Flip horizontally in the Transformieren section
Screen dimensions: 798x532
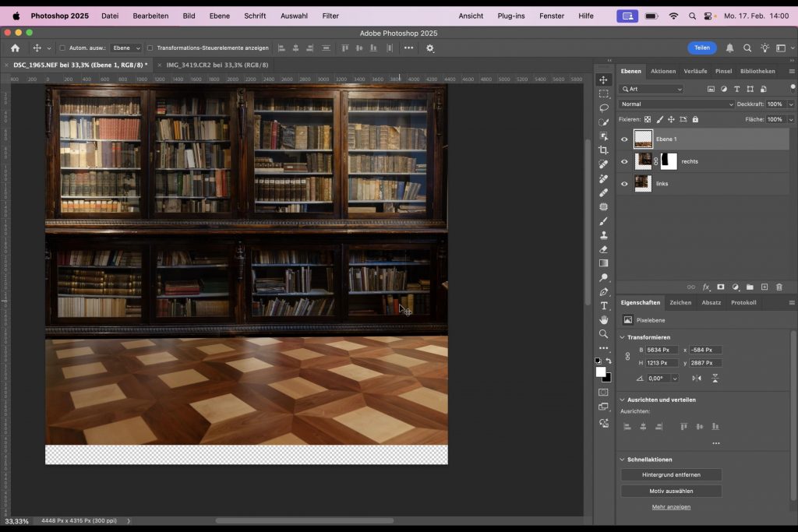[697, 378]
